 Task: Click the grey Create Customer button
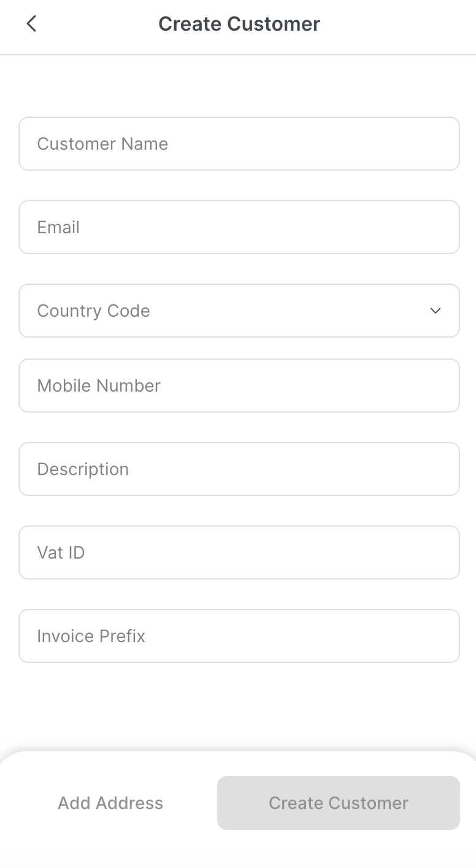point(339,803)
